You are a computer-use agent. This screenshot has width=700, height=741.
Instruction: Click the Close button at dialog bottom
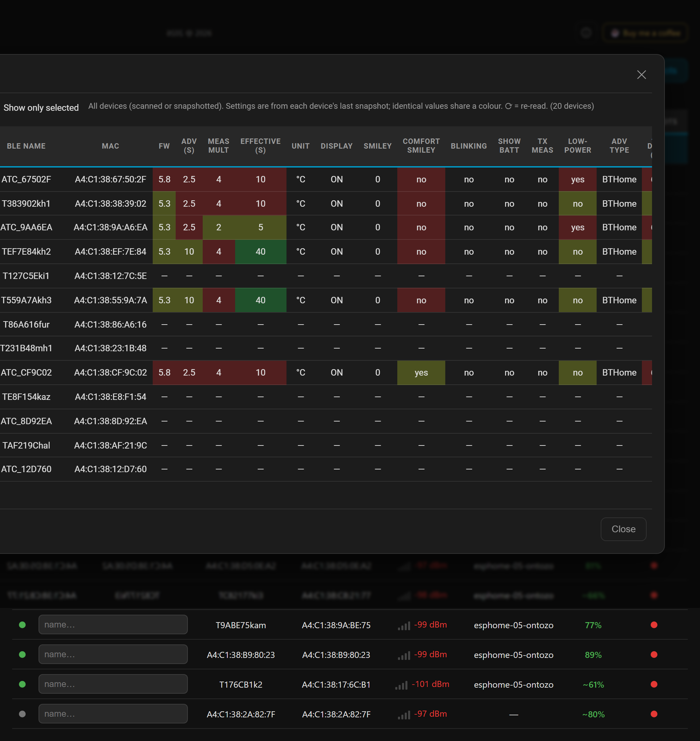(623, 529)
